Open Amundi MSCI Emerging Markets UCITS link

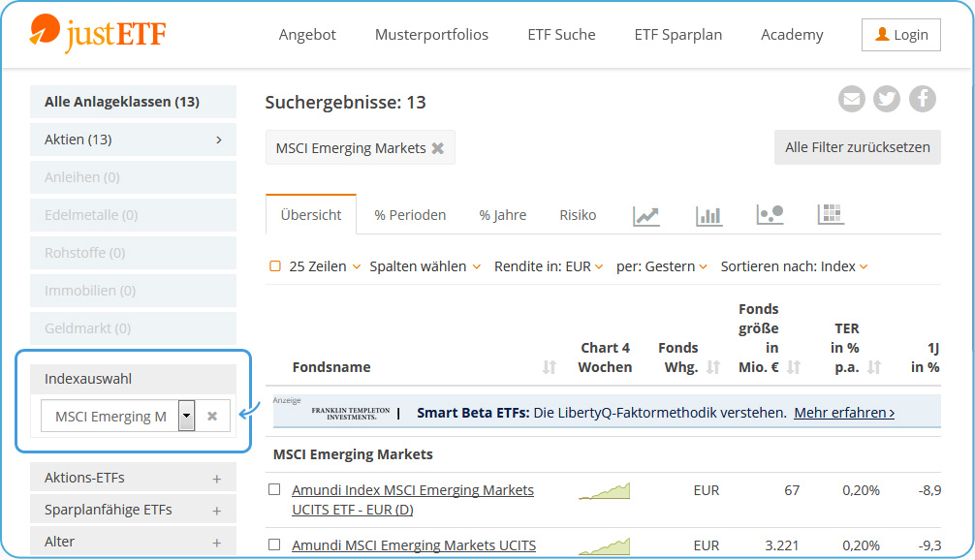(x=414, y=545)
